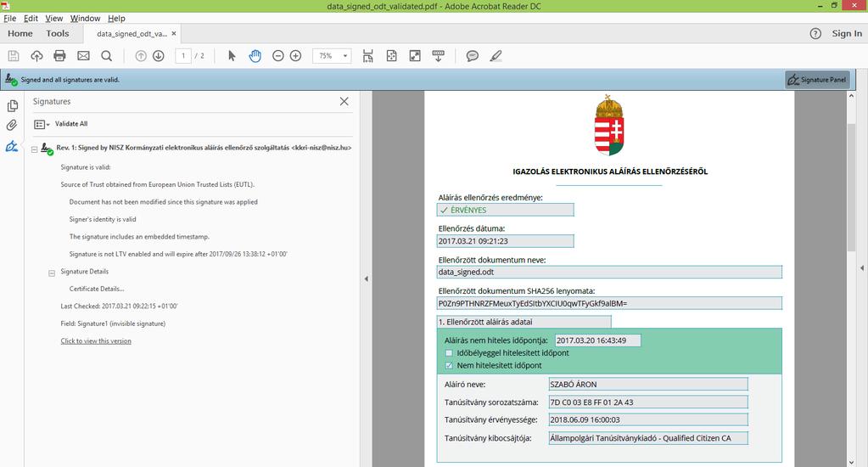Image resolution: width=868 pixels, height=467 pixels.
Task: Choose the Selection arrow tool
Action: click(232, 56)
